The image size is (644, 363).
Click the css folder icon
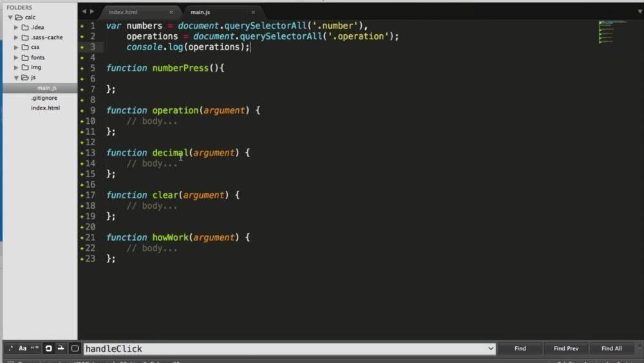25,47
